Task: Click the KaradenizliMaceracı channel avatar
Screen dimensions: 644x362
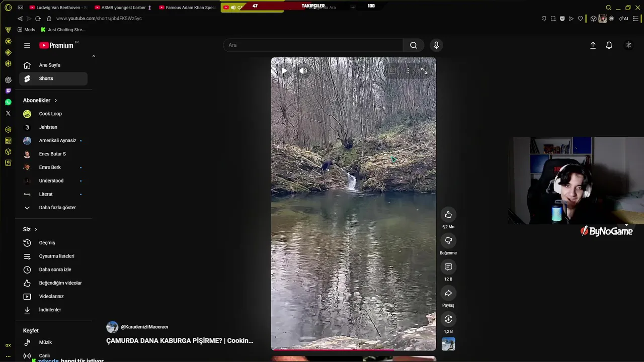Action: coord(112,327)
